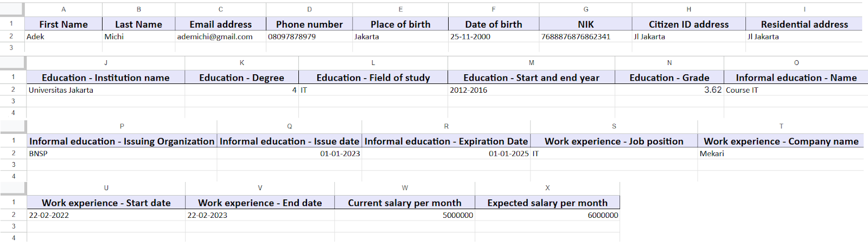
Task: Select the Course IT cell
Action: [x=795, y=90]
